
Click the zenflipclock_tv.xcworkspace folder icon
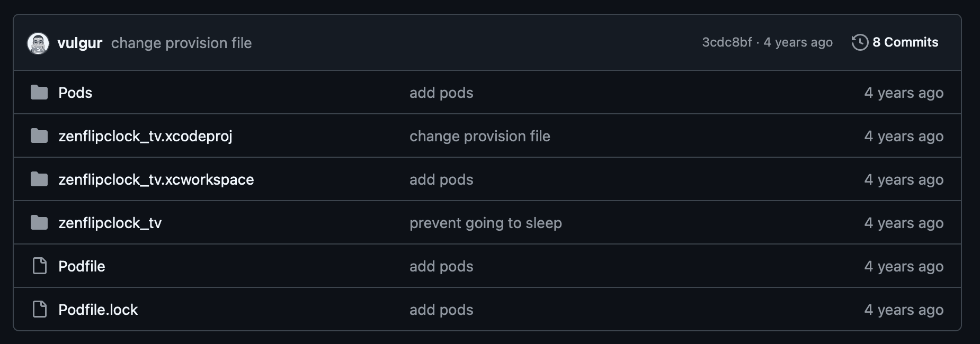coord(39,179)
